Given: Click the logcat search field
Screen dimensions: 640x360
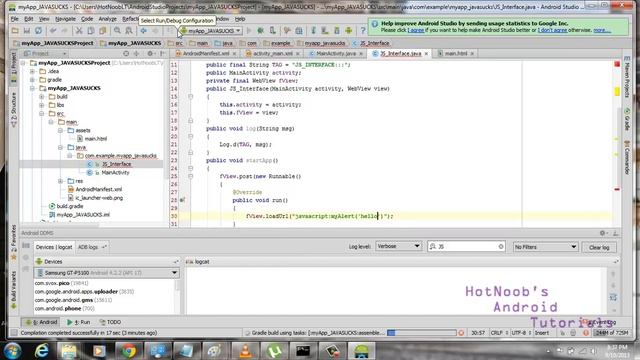Looking at the screenshot, I should (466, 247).
